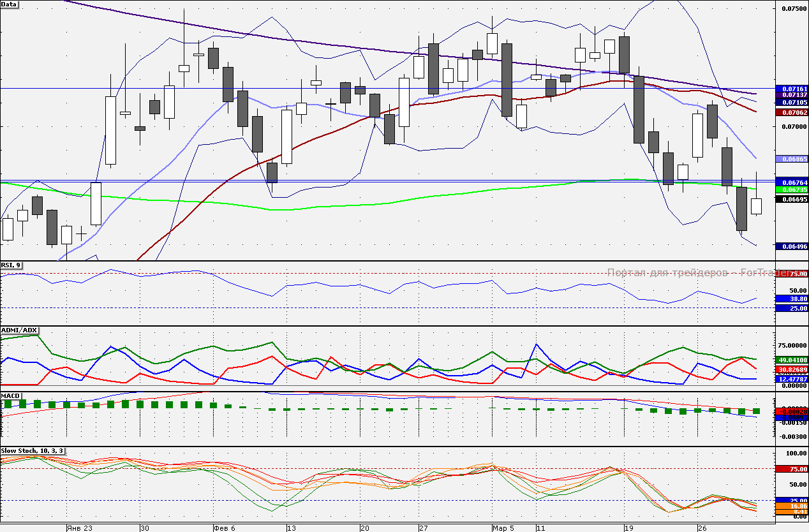Click the dark red 0.07062 price tag
809x532 pixels.
[790, 112]
